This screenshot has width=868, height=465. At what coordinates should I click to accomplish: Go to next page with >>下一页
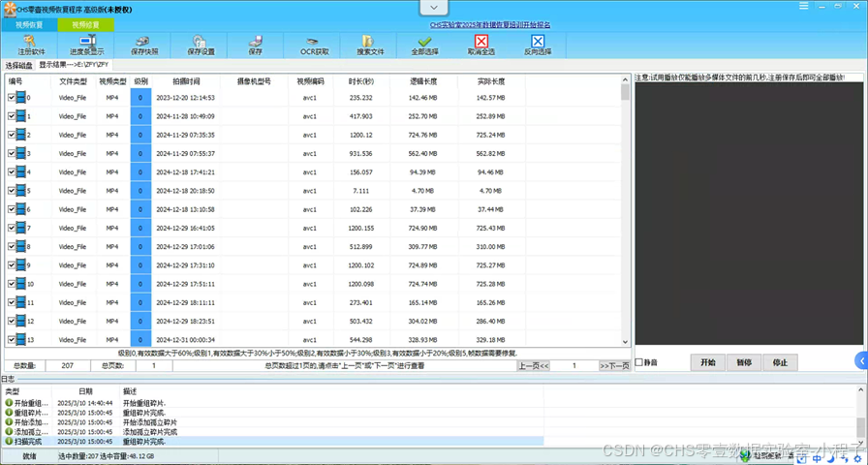pos(614,366)
